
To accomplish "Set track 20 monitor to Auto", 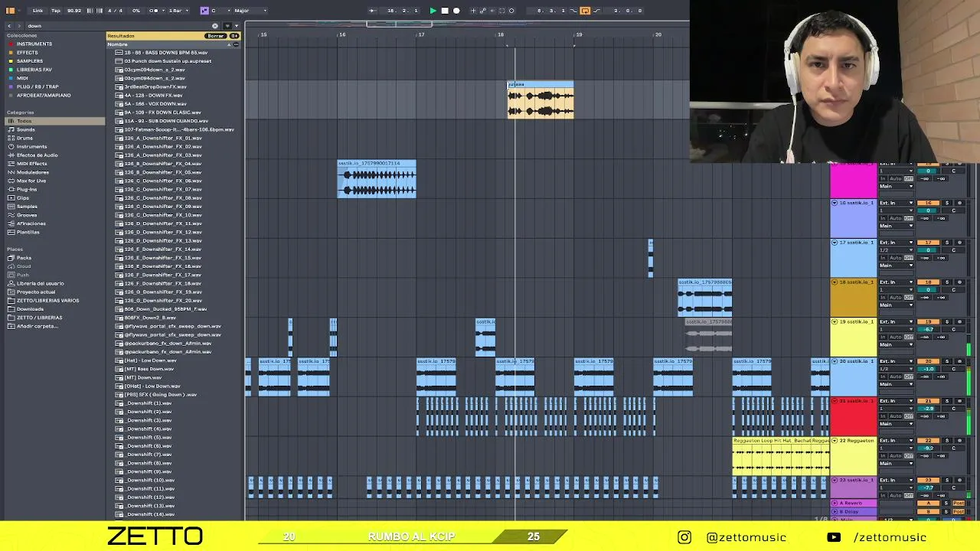I will [x=895, y=377].
